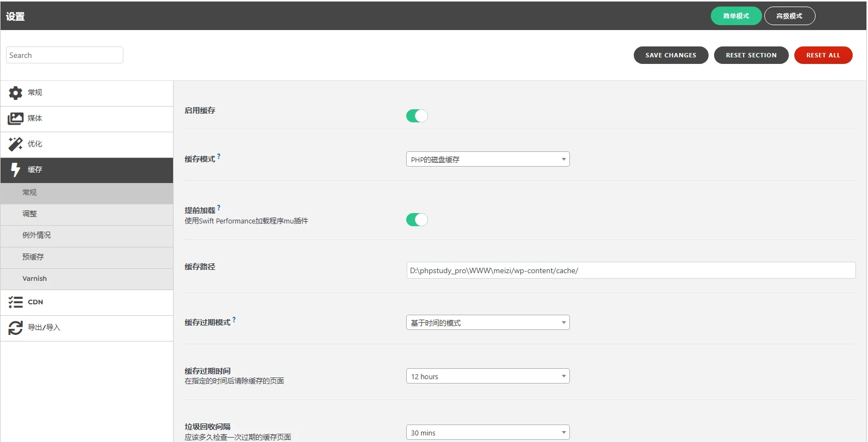Image resolution: width=868 pixels, height=442 pixels.
Task: Open the 导出/导入 section
Action: [x=87, y=328]
